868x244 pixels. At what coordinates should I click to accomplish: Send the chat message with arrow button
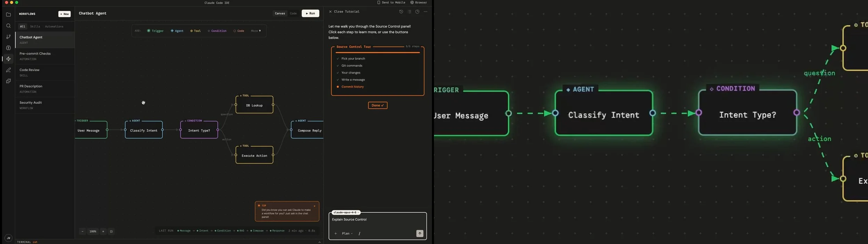point(420,234)
